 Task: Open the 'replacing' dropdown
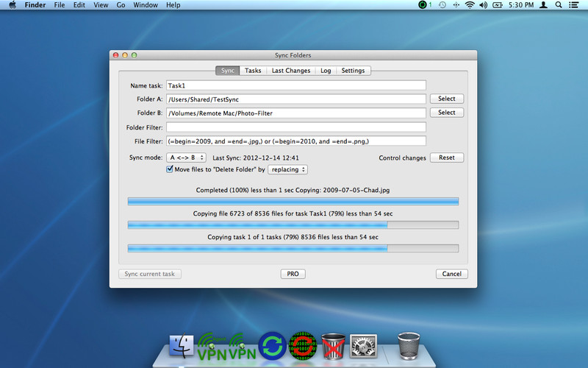(x=288, y=170)
